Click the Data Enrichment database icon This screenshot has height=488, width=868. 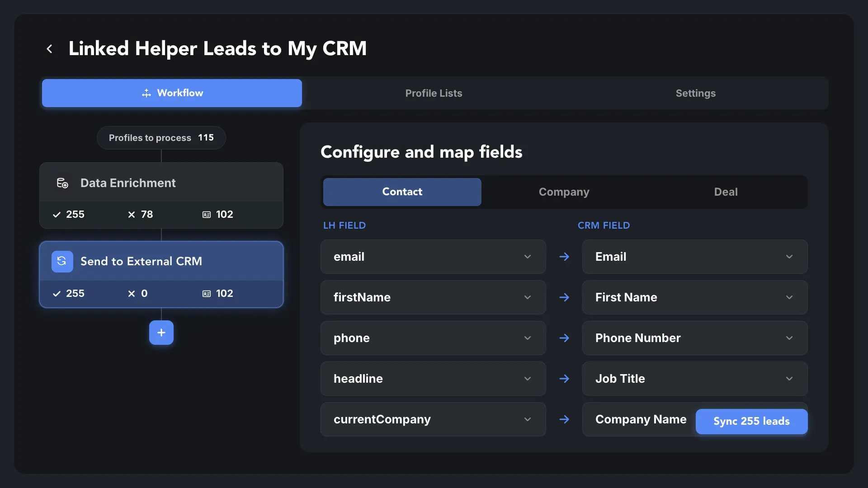coord(62,183)
